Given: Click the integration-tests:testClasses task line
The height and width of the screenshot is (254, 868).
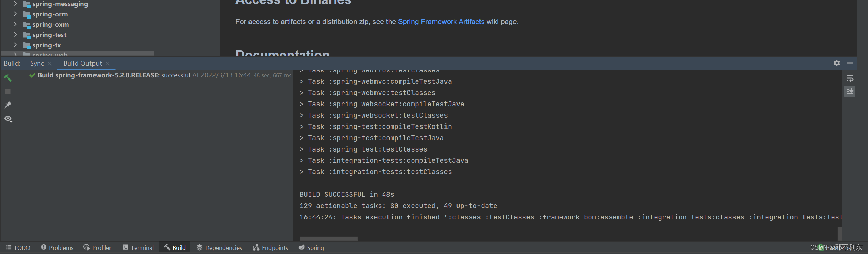Looking at the screenshot, I should point(375,172).
